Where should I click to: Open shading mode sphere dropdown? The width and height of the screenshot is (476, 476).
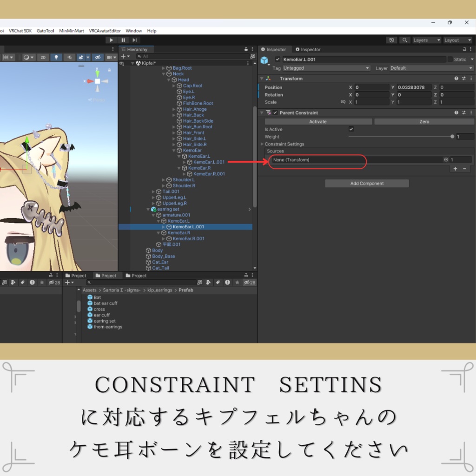pos(28,57)
